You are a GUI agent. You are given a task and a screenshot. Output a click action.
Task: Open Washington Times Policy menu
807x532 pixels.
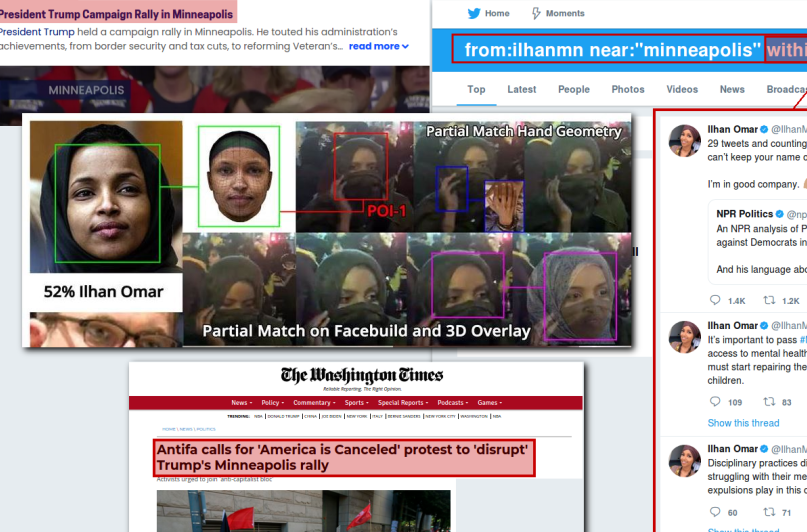273,403
